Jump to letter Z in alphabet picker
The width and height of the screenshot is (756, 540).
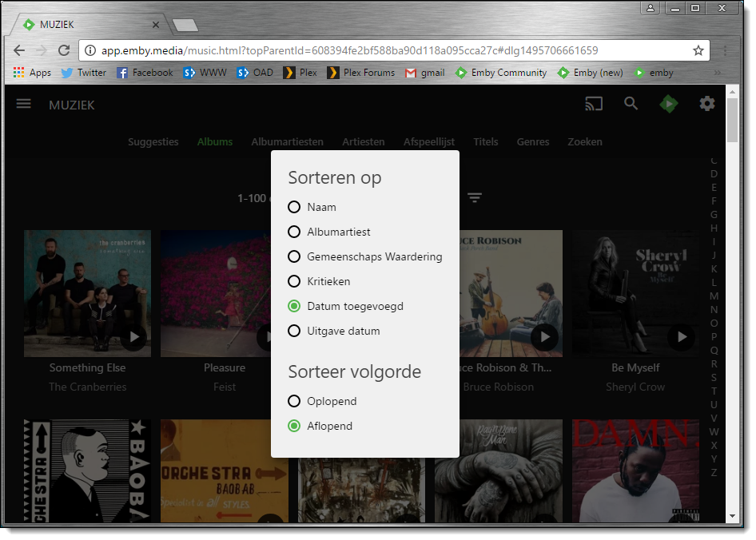tap(714, 473)
